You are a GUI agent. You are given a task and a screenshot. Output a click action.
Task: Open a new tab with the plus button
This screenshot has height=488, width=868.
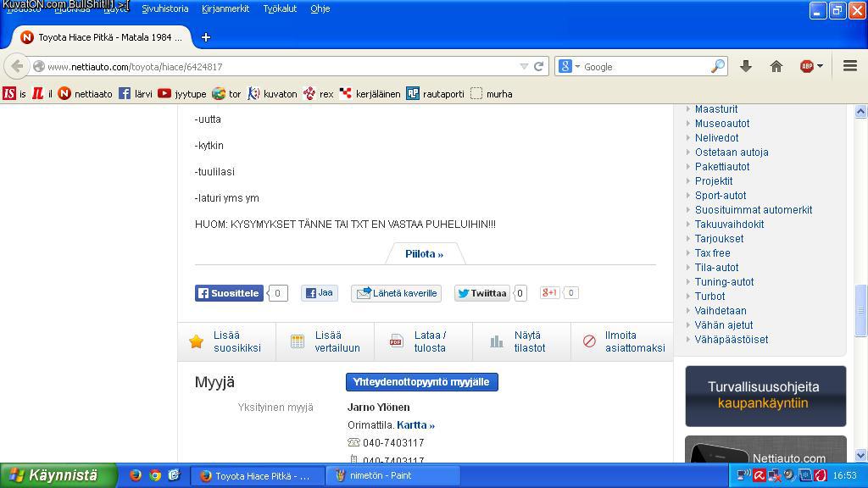[205, 37]
